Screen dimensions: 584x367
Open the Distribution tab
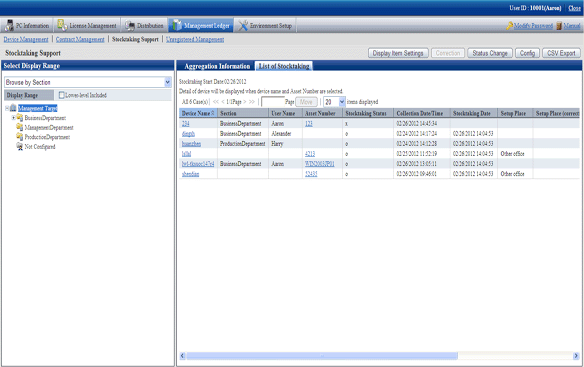144,25
